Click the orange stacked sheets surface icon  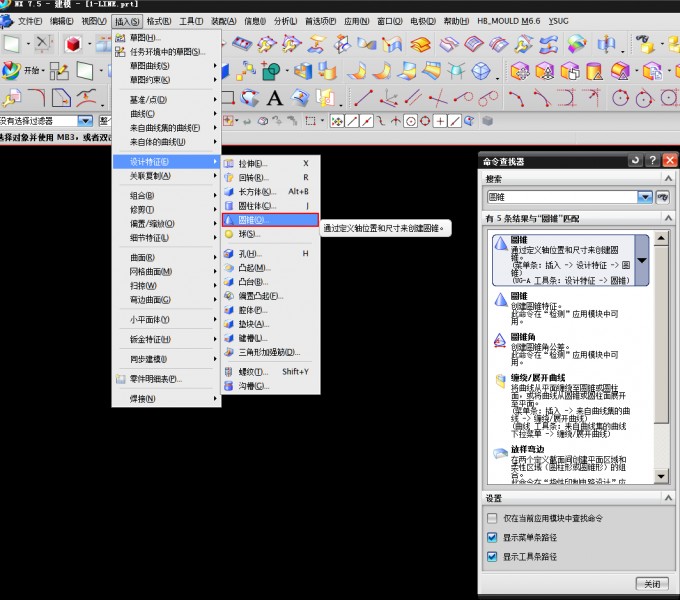coord(420,44)
